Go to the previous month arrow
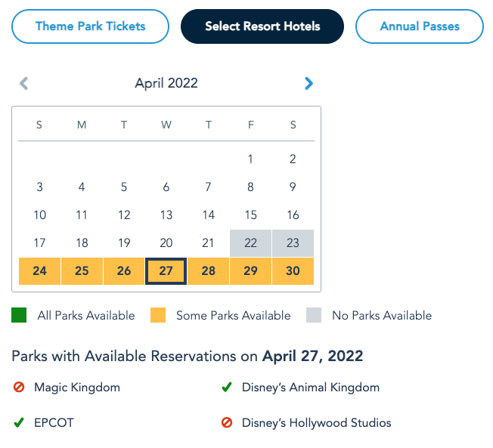 pyautogui.click(x=23, y=83)
